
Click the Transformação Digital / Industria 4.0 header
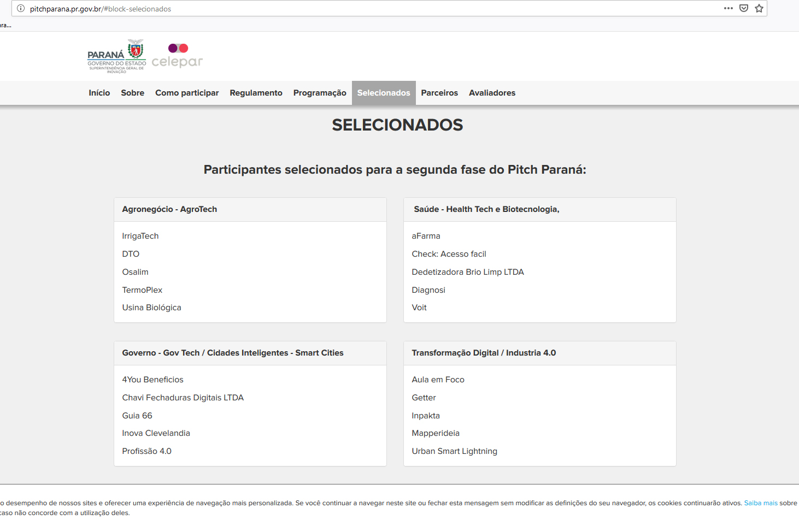[x=540, y=353]
